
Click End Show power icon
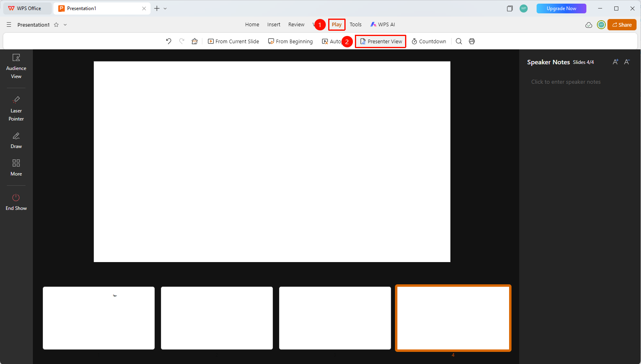(16, 202)
